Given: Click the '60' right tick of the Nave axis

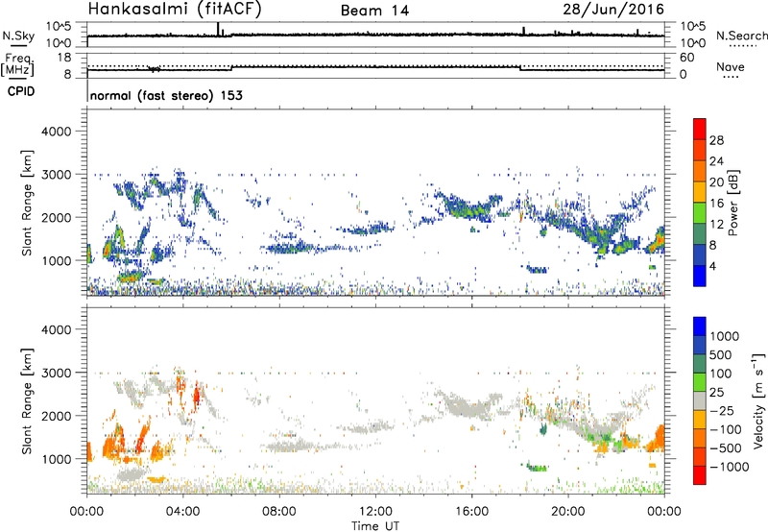Looking at the screenshot, I should point(686,58).
